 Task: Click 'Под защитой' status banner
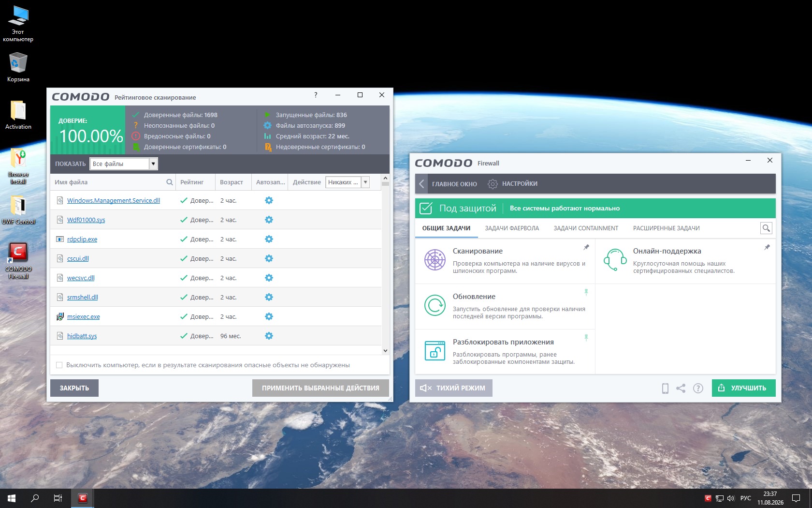pos(595,209)
